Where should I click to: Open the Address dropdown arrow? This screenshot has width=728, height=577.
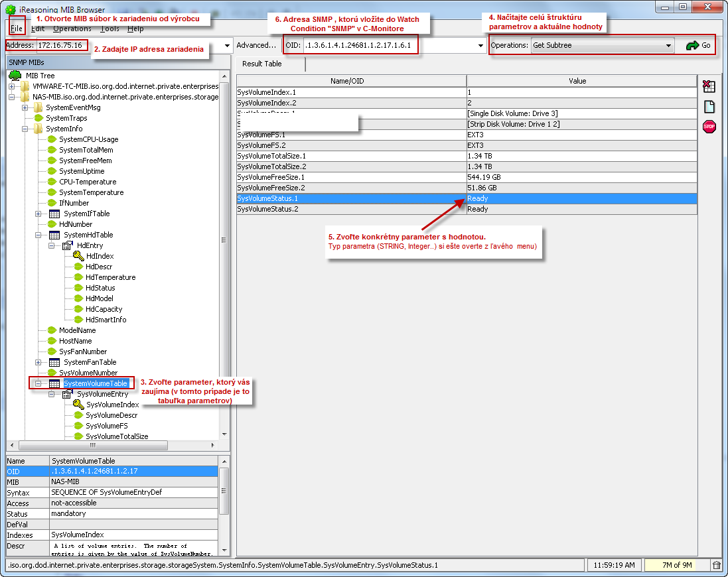(227, 46)
